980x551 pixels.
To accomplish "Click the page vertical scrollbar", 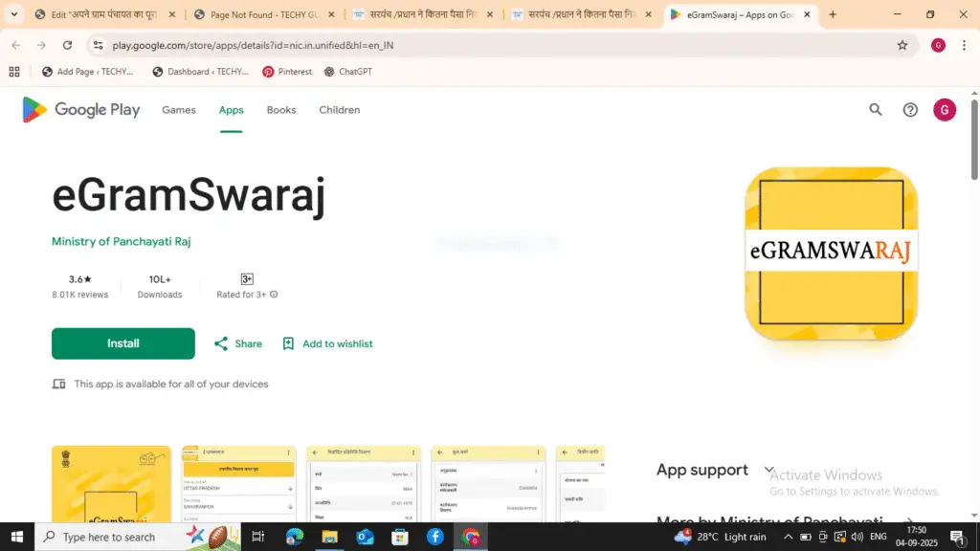I will [973, 141].
